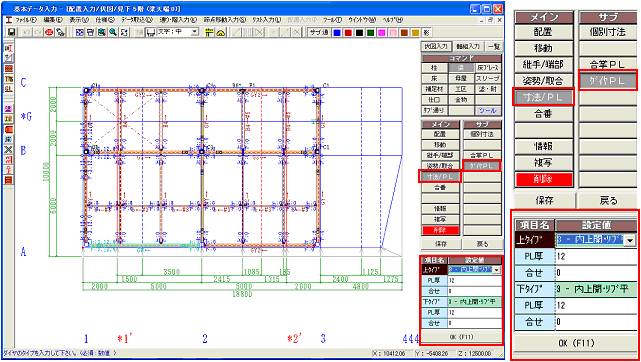
Task: Click the yellow ruler dimension toolbar icon
Action: tap(210, 32)
